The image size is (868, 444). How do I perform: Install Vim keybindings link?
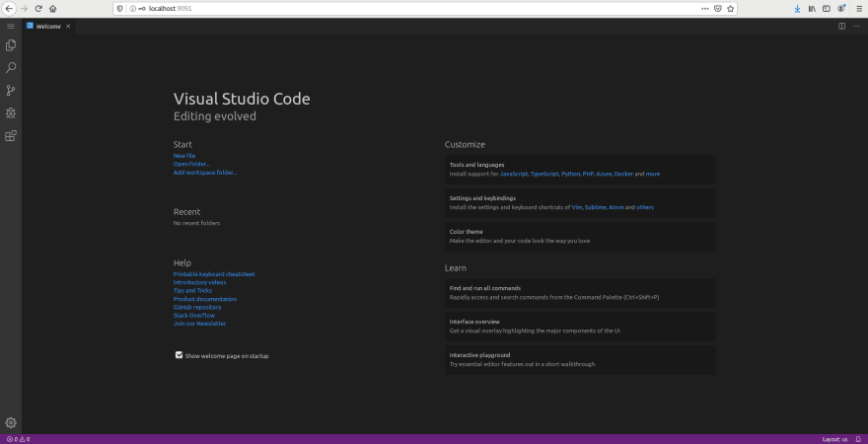577,207
